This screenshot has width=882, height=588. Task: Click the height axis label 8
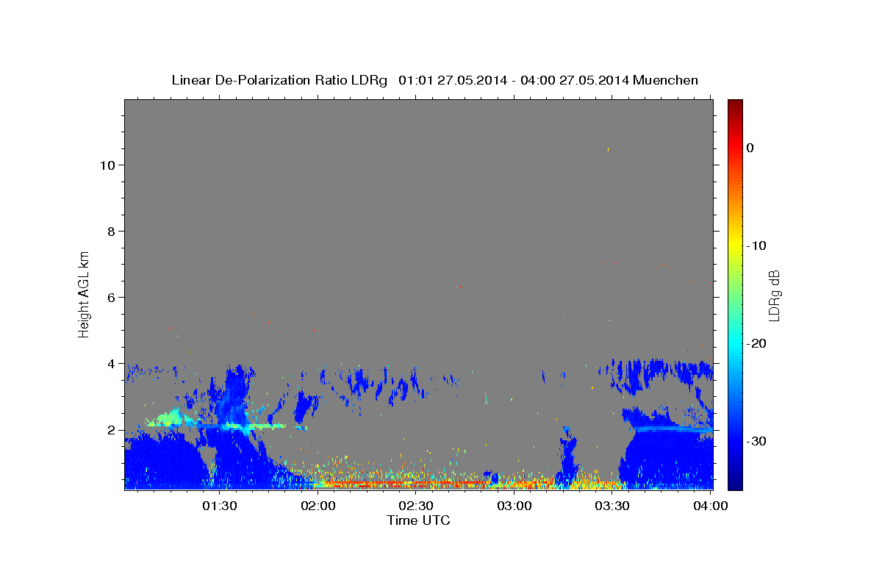pyautogui.click(x=110, y=231)
